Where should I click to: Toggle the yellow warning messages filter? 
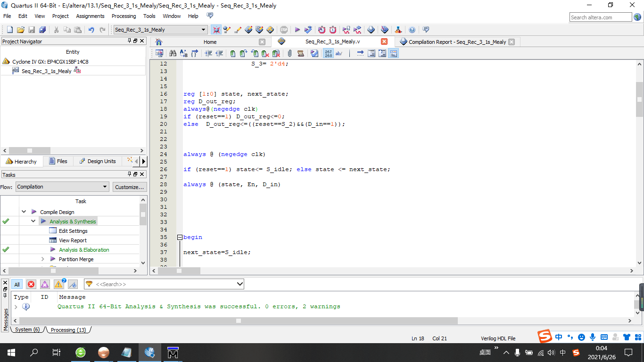tap(59, 284)
